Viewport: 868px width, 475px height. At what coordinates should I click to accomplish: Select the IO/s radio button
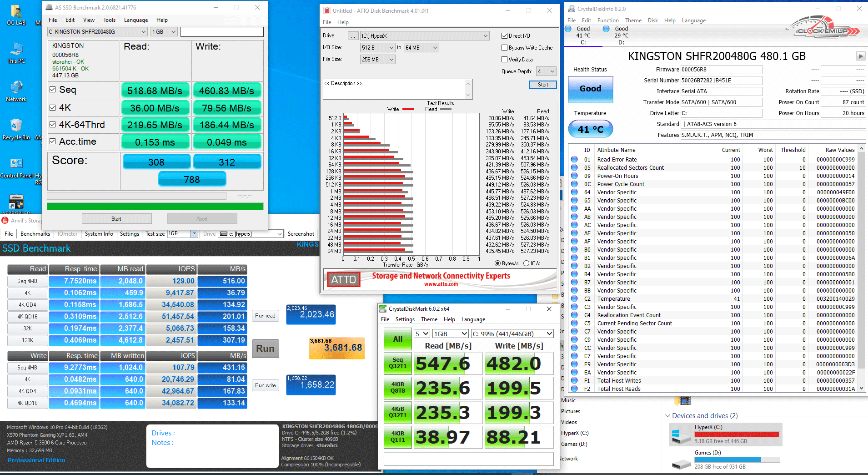(527, 263)
